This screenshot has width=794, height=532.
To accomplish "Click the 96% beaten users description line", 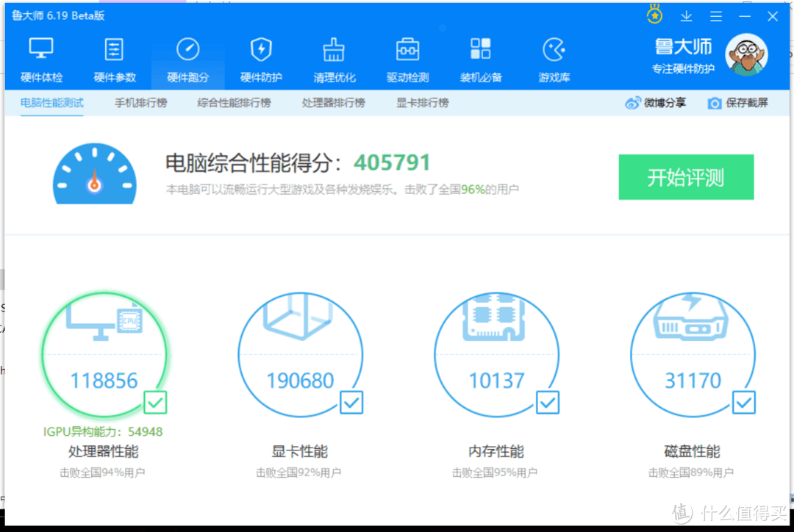I will pos(343,190).
